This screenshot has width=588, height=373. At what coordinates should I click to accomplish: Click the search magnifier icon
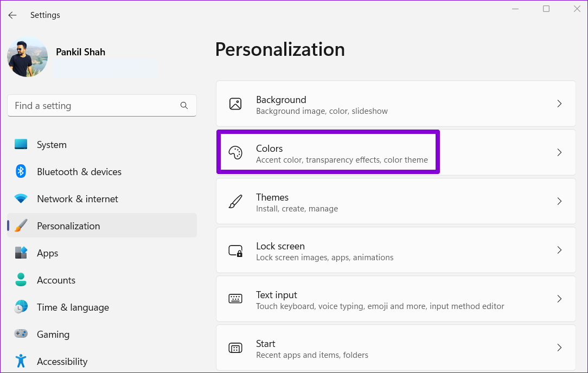pos(184,106)
